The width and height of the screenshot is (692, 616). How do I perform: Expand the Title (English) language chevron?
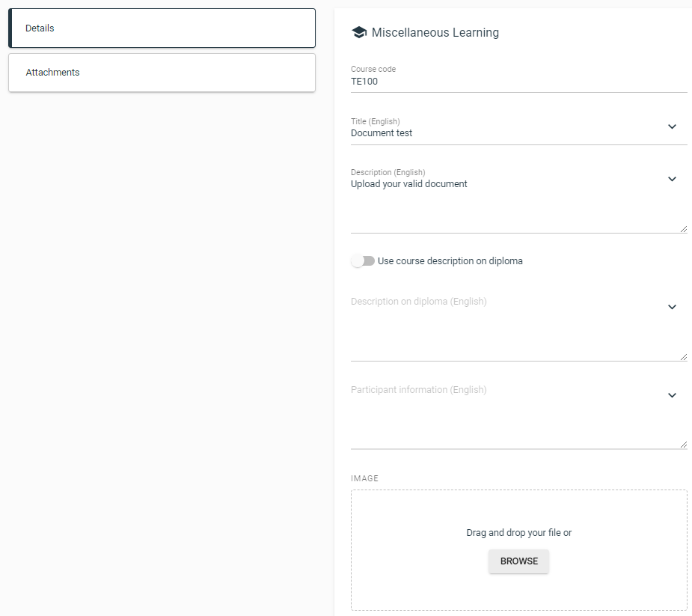coord(672,126)
